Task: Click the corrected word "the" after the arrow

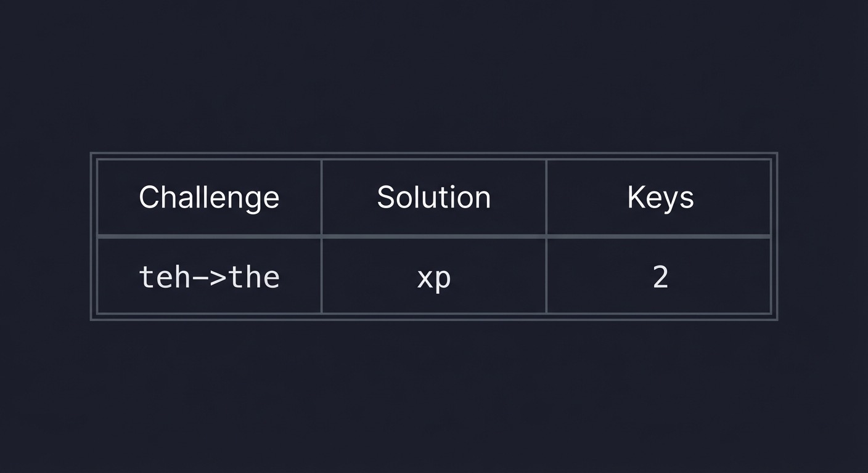Action: pos(255,277)
